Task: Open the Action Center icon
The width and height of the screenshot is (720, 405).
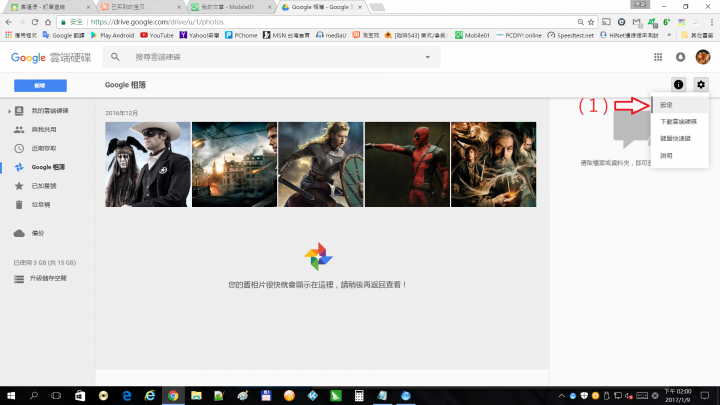Action: 705,395
